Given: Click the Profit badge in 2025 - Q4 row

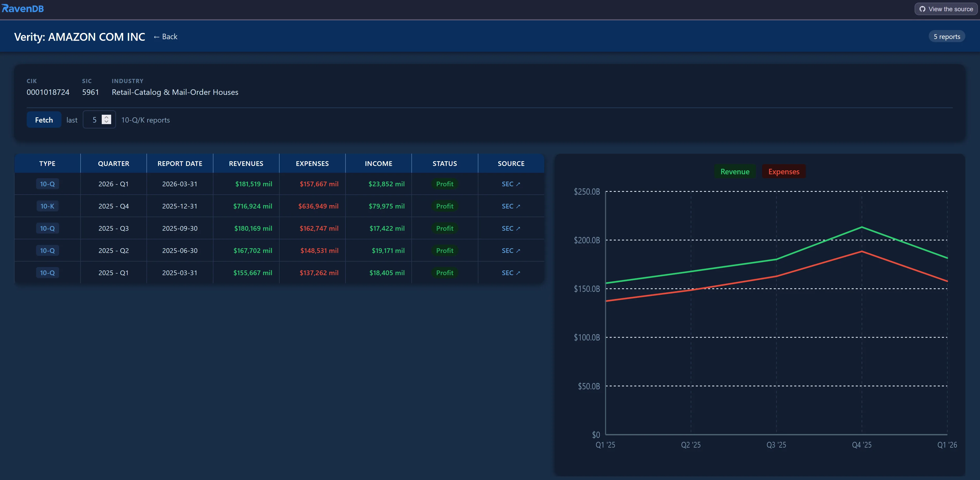Looking at the screenshot, I should (x=444, y=206).
